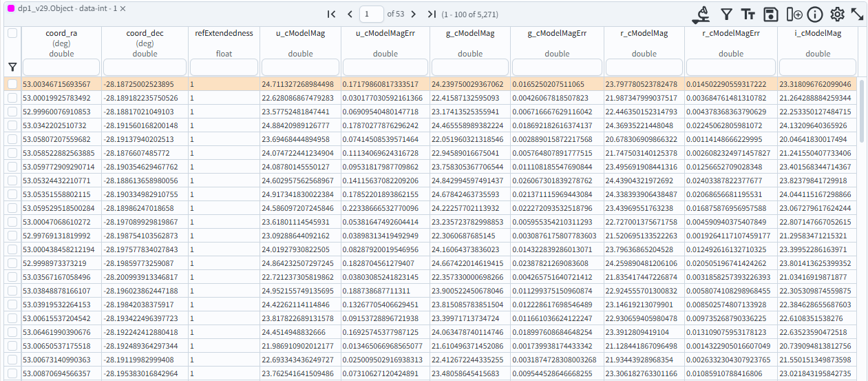
Task: Jump to the last page of results
Action: pyautogui.click(x=432, y=14)
